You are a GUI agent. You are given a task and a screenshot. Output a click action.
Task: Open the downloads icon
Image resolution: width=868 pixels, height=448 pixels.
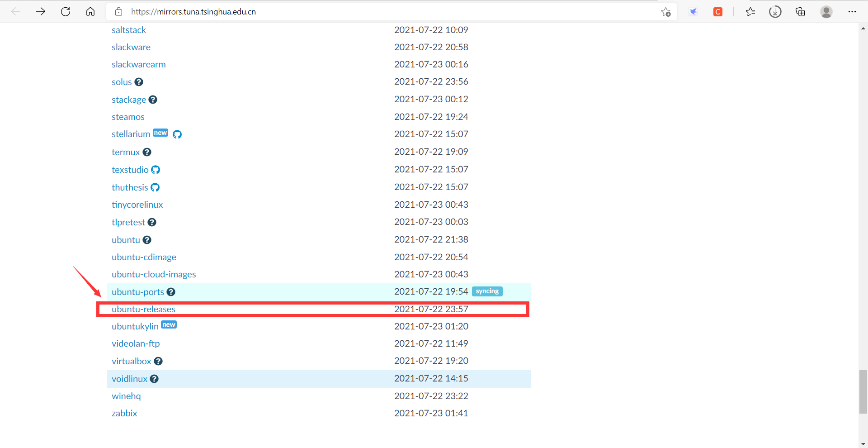(x=775, y=12)
